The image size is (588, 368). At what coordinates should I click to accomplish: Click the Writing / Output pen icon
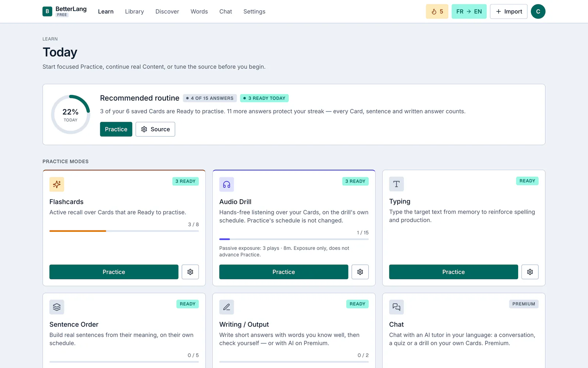(x=227, y=307)
